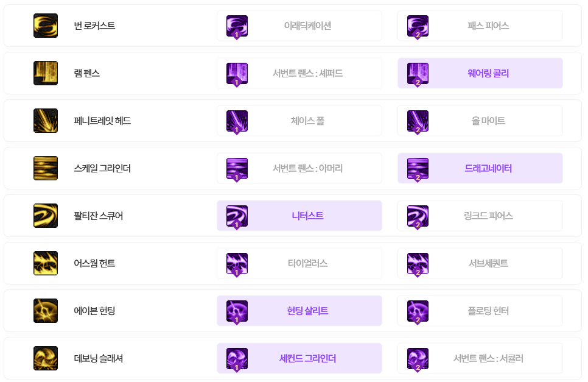Click the 페니트레잇 헤드 skill icon

tap(46, 121)
